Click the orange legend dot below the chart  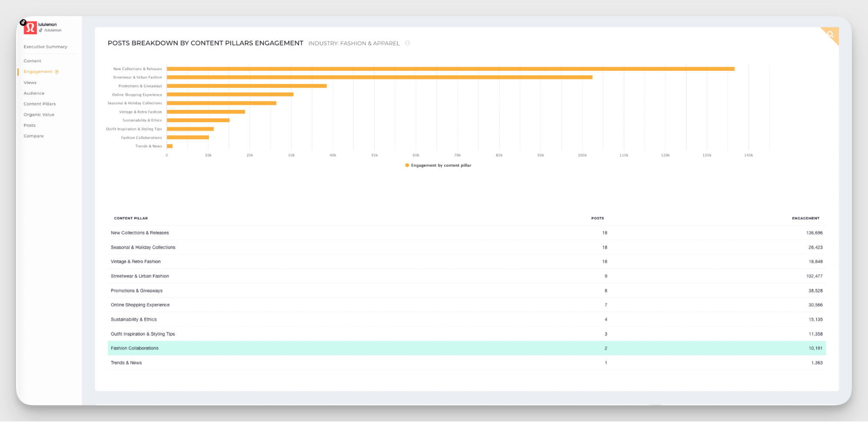click(406, 165)
